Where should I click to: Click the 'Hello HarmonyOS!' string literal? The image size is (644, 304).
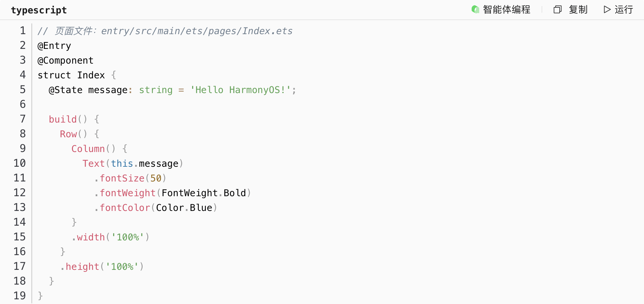tap(240, 90)
